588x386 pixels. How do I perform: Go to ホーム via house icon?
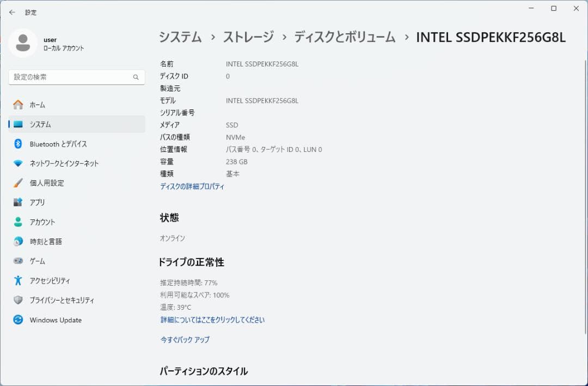(17, 105)
